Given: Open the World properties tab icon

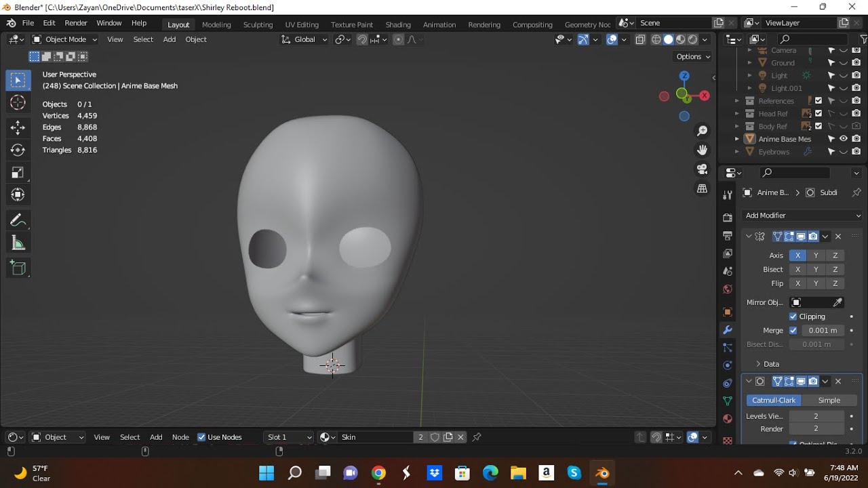Looking at the screenshot, I should tap(728, 289).
